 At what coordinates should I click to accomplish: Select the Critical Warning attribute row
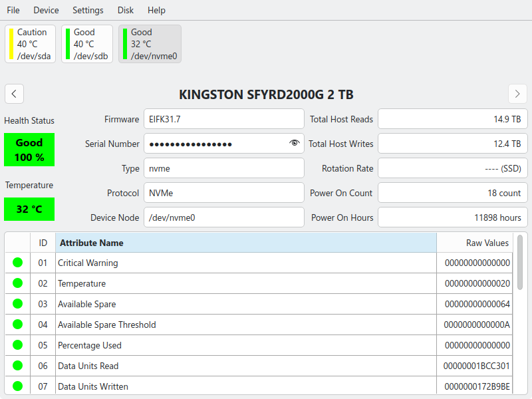pos(259,263)
